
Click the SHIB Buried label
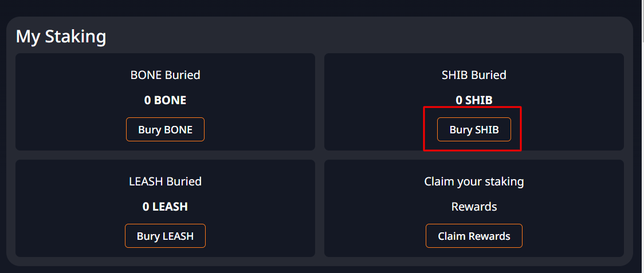click(474, 75)
